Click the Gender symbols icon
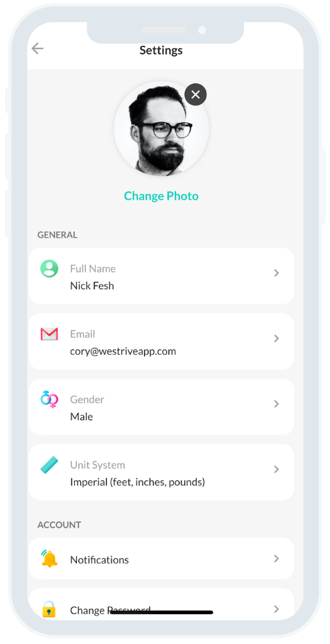The width and height of the screenshot is (330, 644). coord(49,399)
